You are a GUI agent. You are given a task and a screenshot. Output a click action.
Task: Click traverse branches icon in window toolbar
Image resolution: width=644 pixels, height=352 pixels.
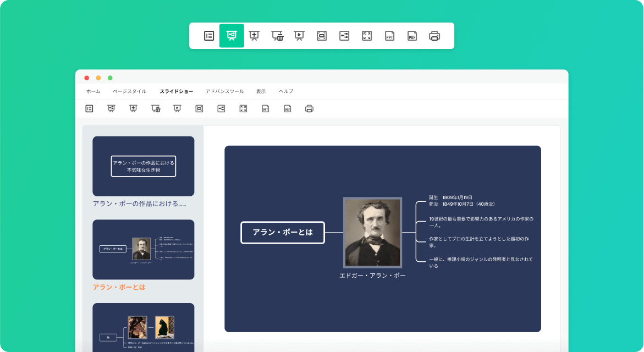222,108
